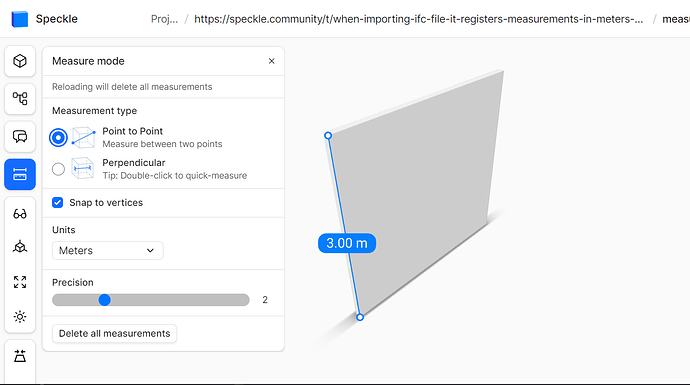Open the projection cube icon in sidebar
The height and width of the screenshot is (385, 690).
20,247
